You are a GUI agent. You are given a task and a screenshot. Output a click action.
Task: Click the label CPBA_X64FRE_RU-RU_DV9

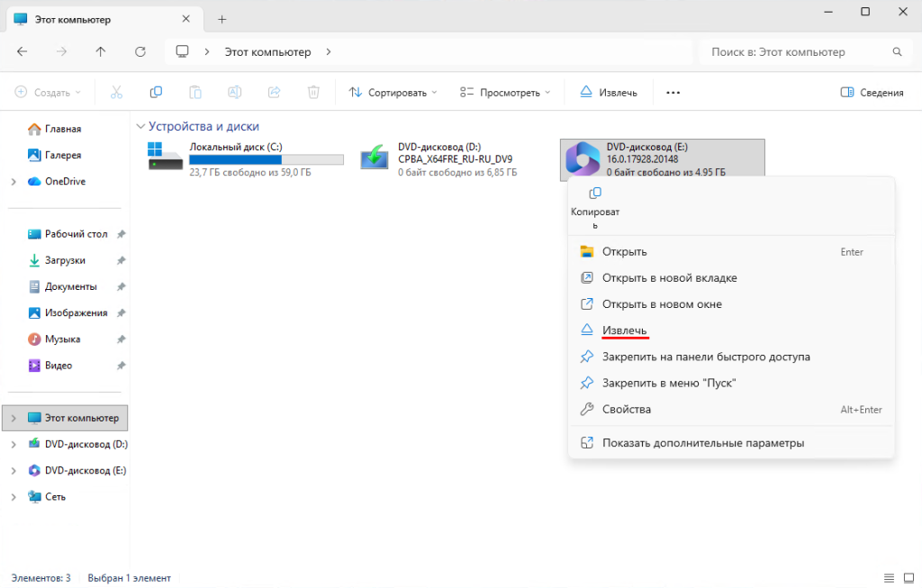[455, 159]
